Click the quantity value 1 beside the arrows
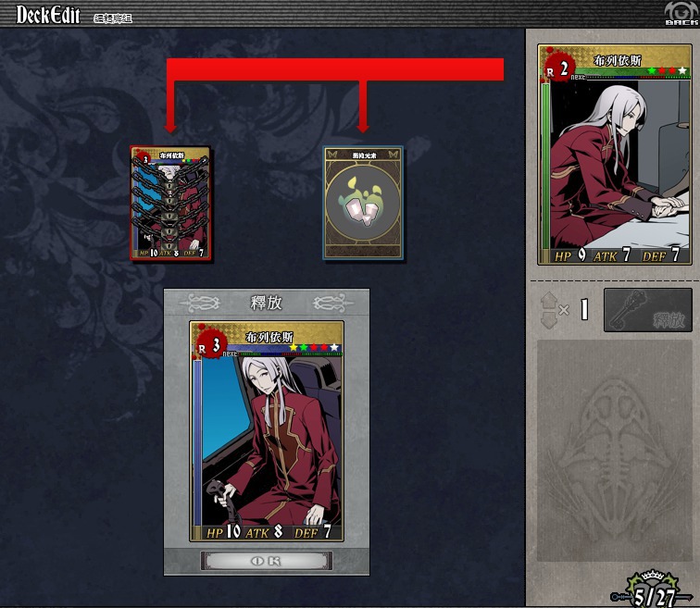The height and width of the screenshot is (608, 700). tap(584, 310)
